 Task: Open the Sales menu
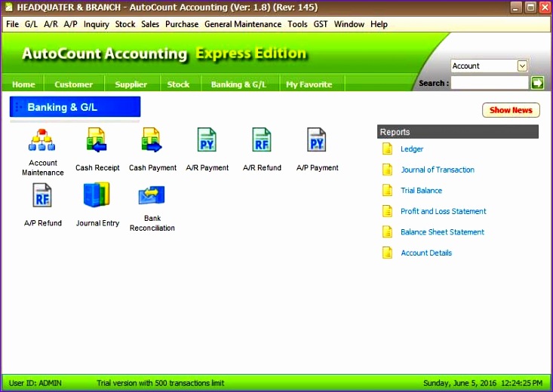coord(150,24)
